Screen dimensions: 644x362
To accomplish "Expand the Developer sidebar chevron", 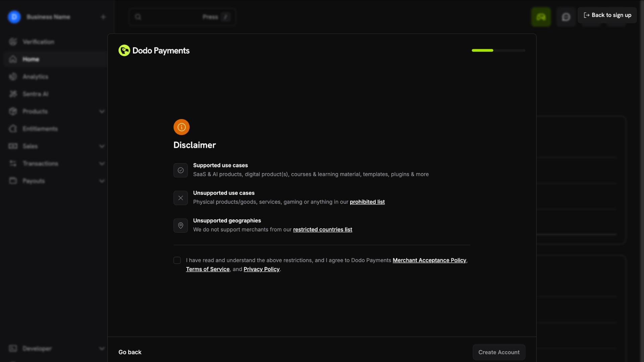I will 102,349.
